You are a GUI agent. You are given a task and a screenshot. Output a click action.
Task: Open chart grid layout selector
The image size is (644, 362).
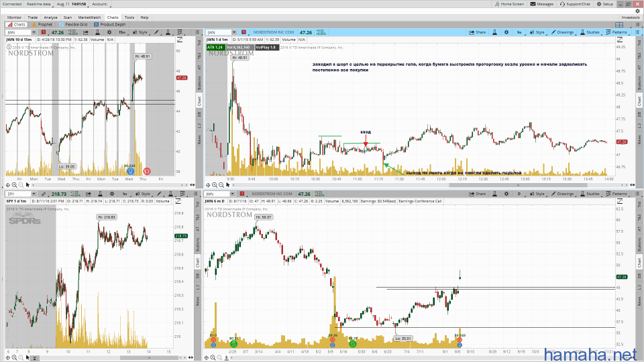619,25
